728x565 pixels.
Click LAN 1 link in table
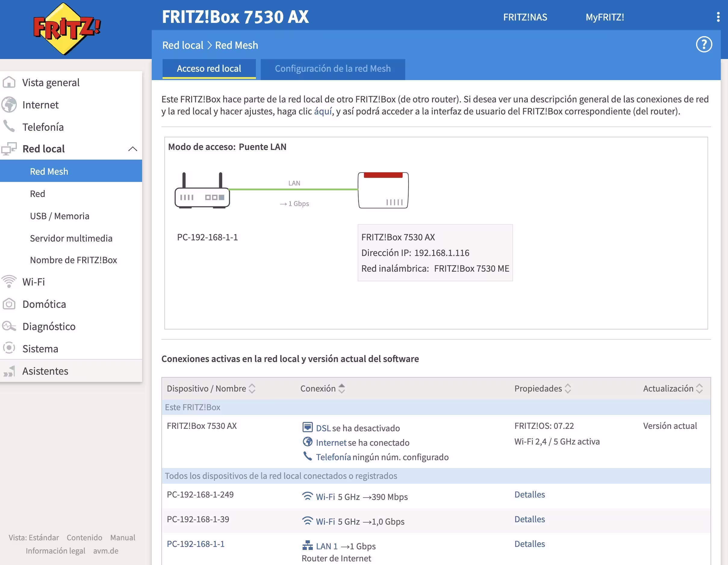[327, 546]
